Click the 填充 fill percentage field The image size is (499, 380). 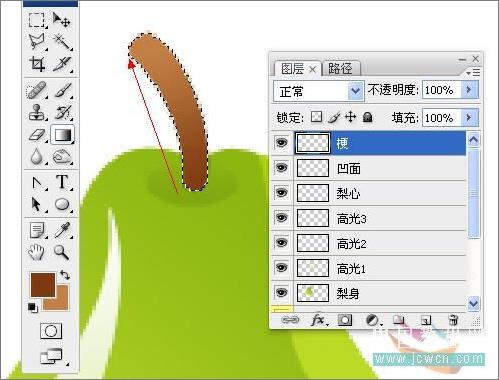click(x=441, y=118)
